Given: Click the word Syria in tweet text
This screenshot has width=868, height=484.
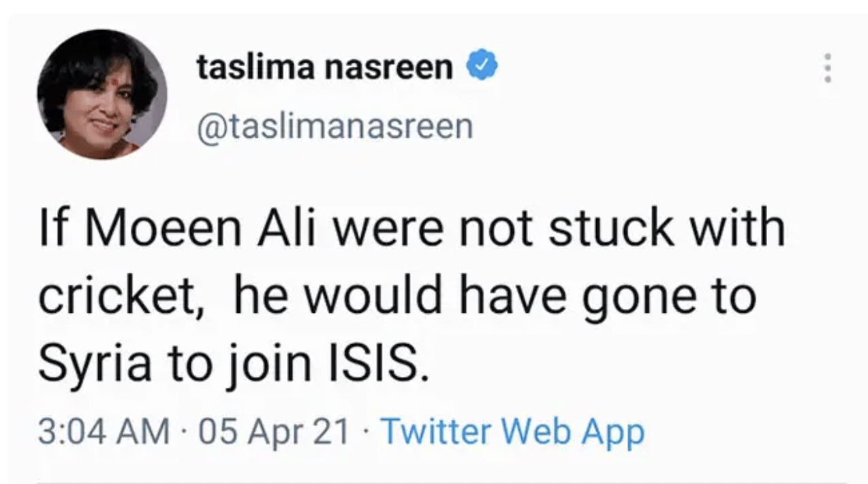Looking at the screenshot, I should (x=94, y=366).
